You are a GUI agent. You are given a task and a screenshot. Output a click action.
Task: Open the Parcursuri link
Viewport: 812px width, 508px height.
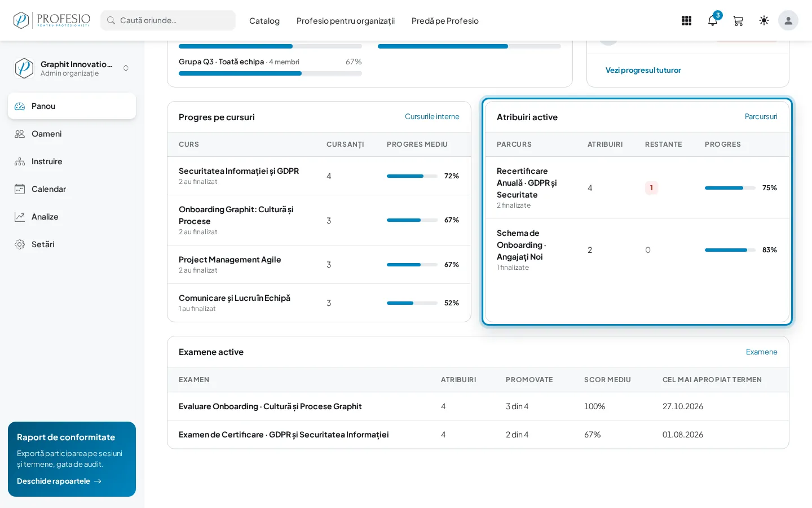tap(761, 117)
